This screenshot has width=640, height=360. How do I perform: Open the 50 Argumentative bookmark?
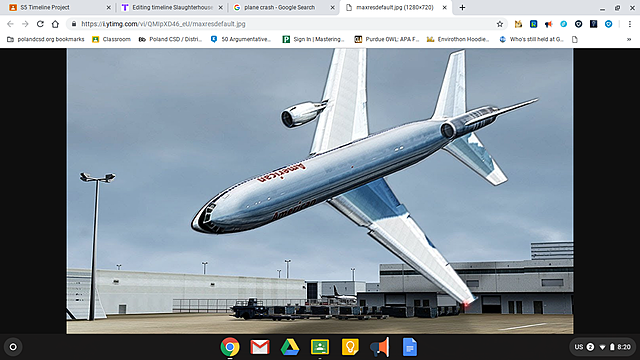241,39
